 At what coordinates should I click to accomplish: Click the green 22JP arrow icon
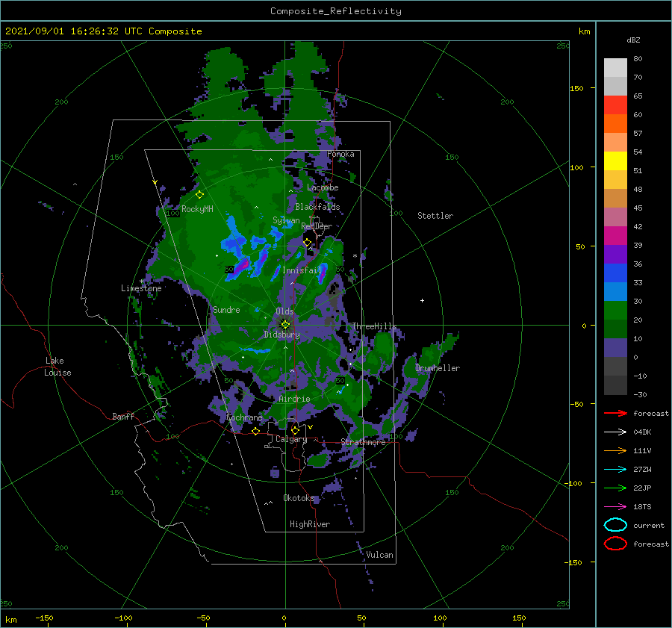(615, 488)
